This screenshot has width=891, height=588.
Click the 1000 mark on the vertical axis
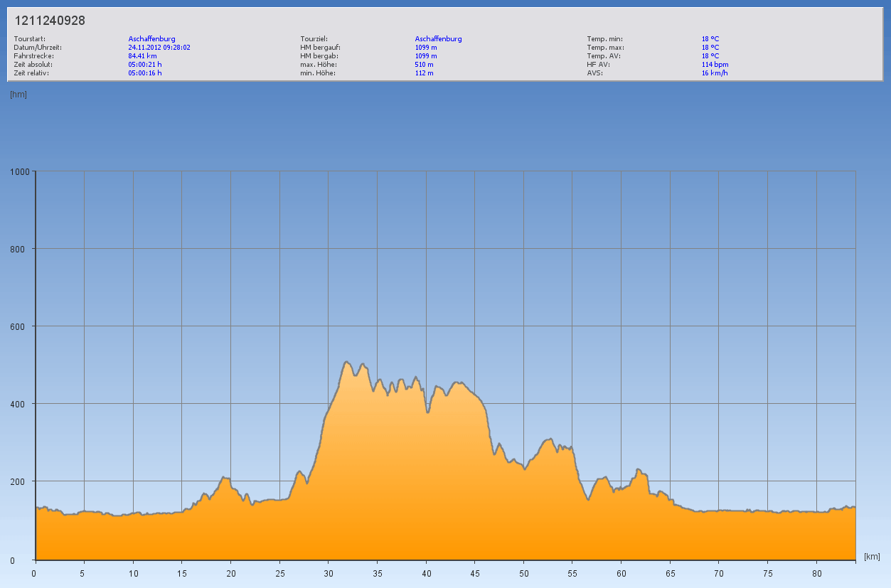[19, 171]
